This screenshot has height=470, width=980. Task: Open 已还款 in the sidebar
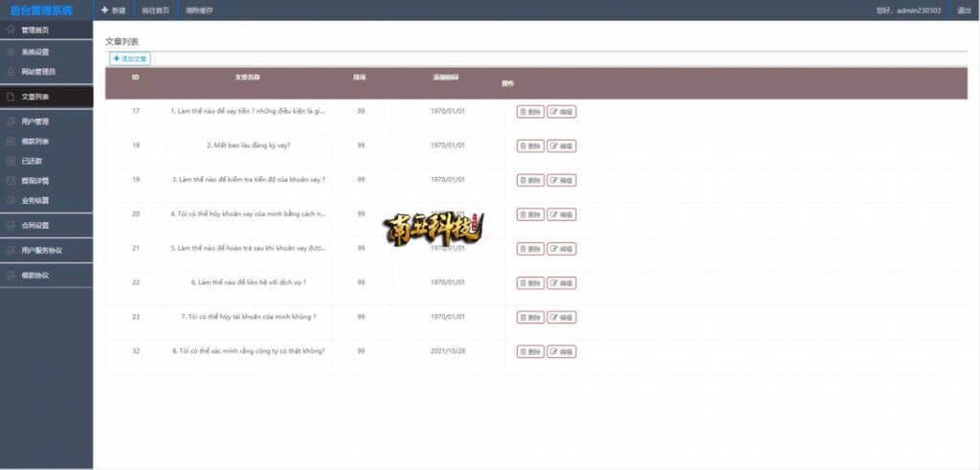pyautogui.click(x=32, y=161)
